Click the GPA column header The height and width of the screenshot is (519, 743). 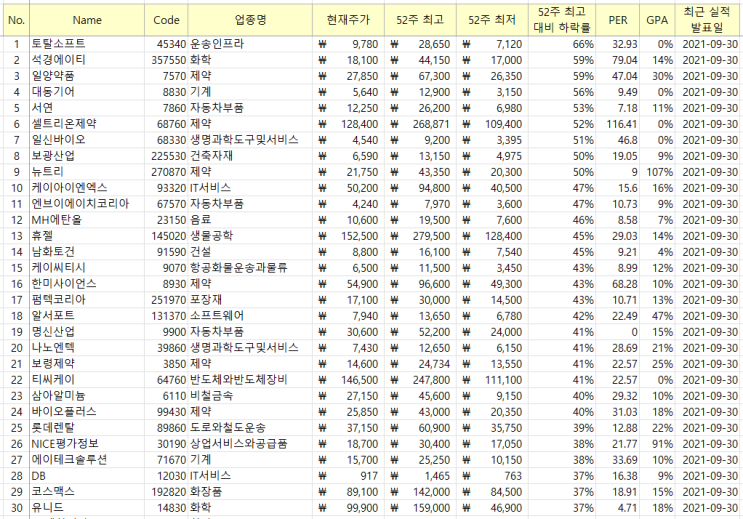point(657,20)
